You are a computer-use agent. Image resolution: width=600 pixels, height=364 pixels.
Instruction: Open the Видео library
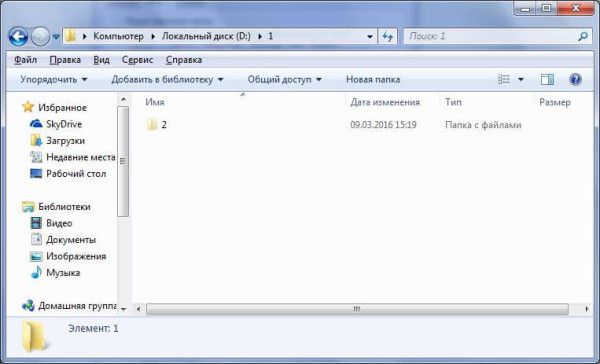click(59, 223)
